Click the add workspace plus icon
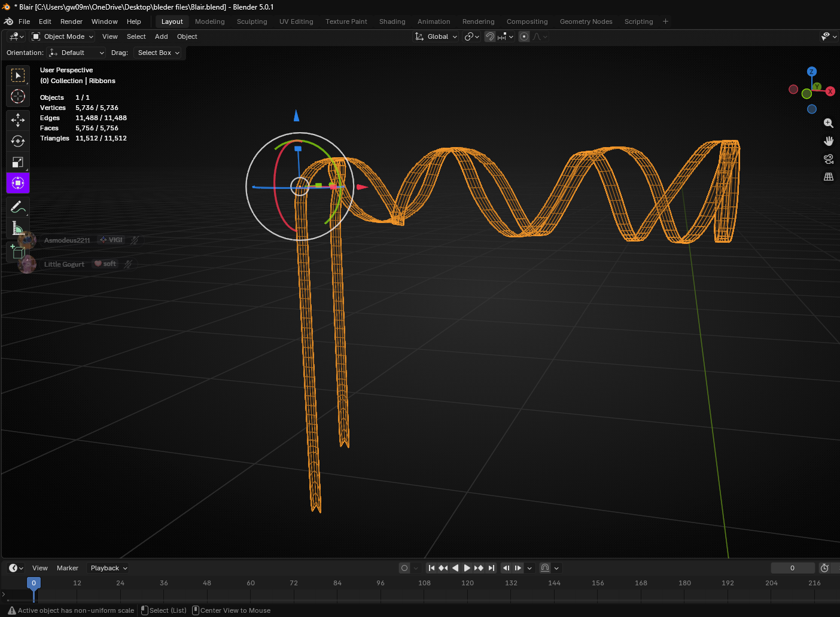The height and width of the screenshot is (617, 840). pyautogui.click(x=665, y=22)
